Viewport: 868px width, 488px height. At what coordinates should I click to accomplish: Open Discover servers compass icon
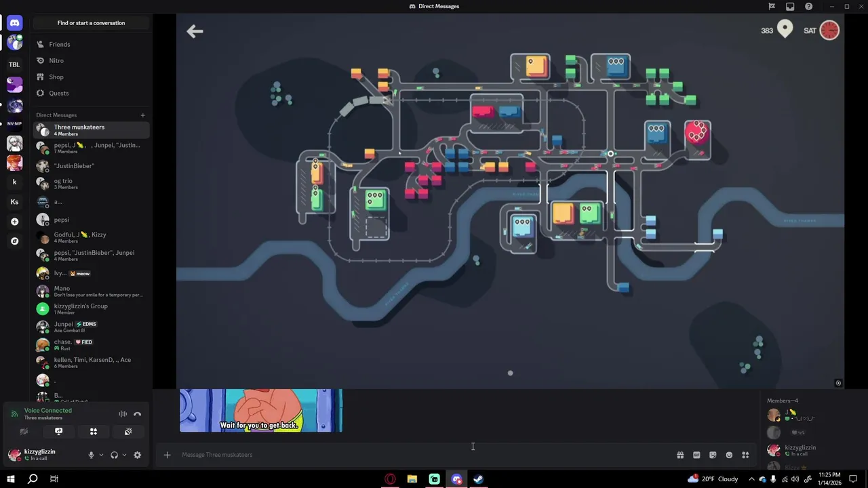pos(14,241)
